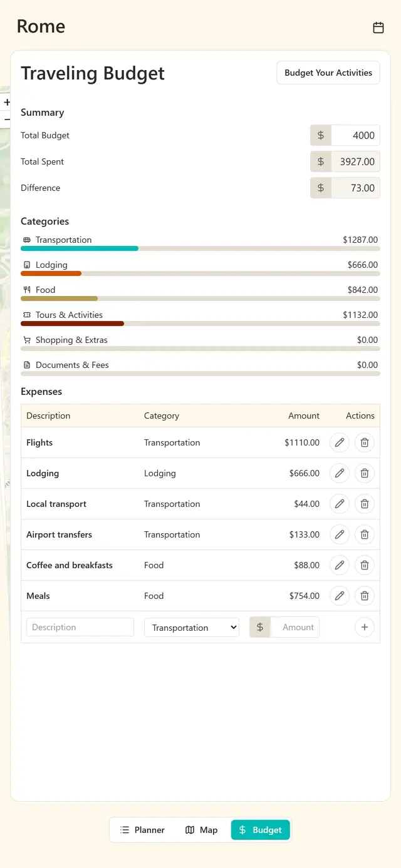Click the Budget Your Activities button

pyautogui.click(x=328, y=73)
